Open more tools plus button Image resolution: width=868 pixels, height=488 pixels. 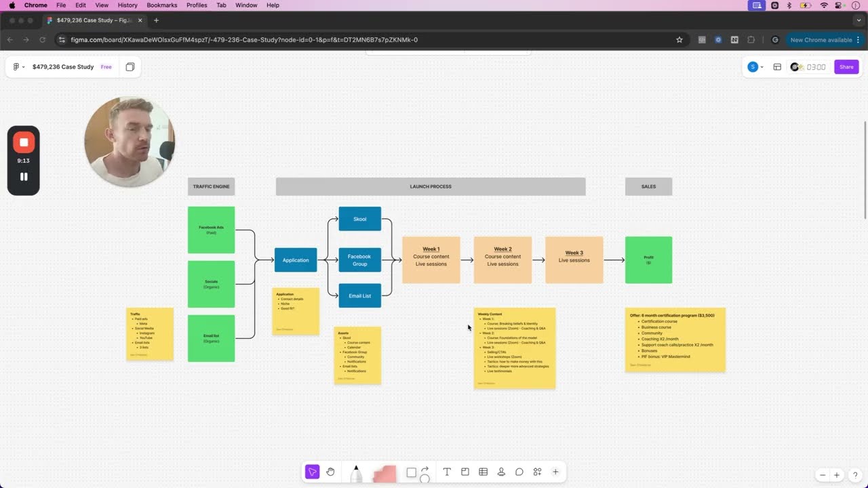pos(555,472)
